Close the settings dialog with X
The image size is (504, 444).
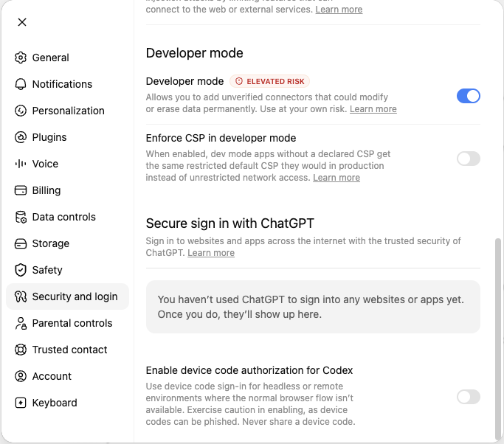click(22, 22)
